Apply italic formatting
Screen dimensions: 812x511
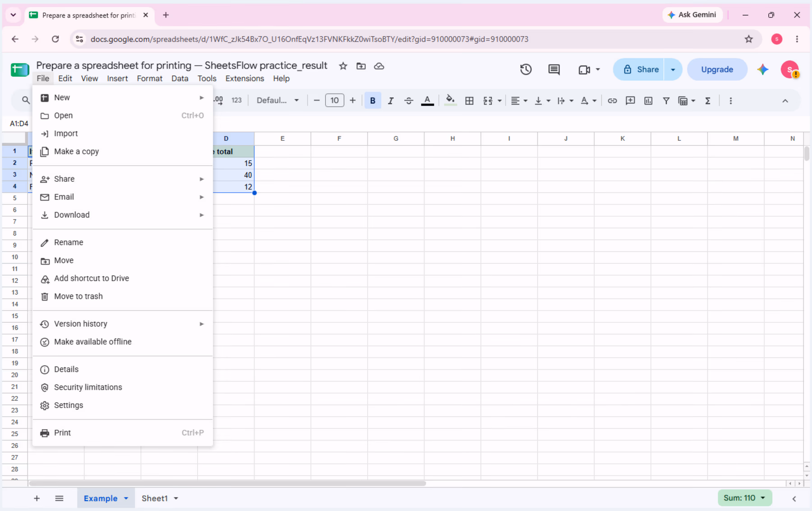point(391,101)
